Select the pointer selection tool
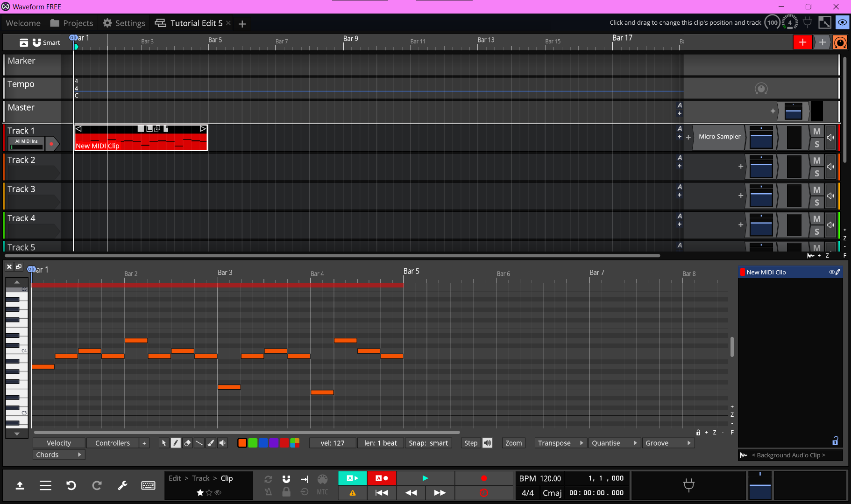 [x=164, y=443]
